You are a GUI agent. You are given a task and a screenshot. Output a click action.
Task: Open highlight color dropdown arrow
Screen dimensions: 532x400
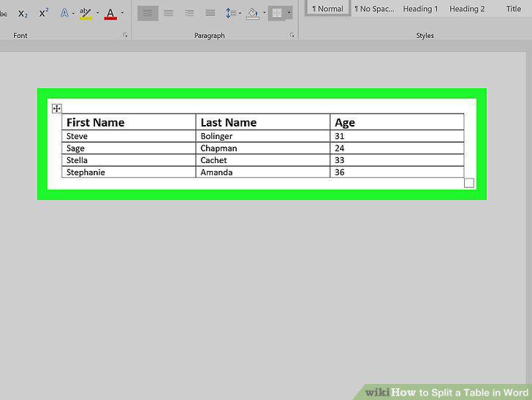click(97, 13)
